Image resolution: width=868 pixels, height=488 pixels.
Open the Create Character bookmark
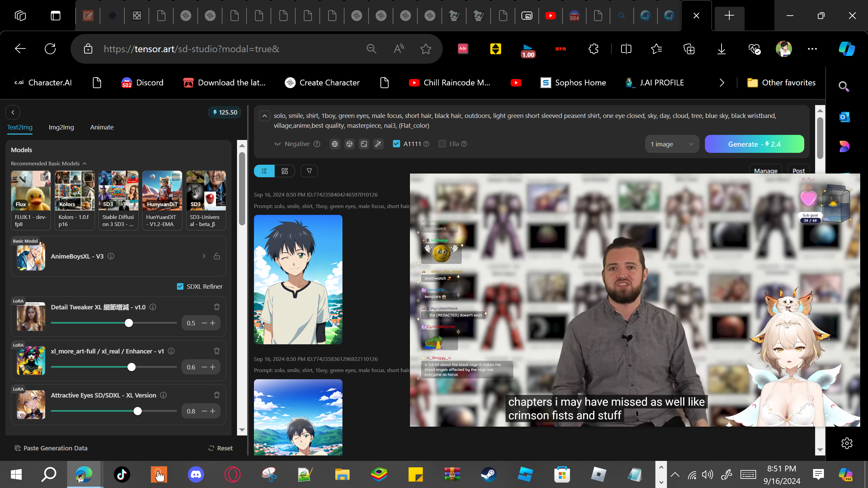[x=322, y=83]
